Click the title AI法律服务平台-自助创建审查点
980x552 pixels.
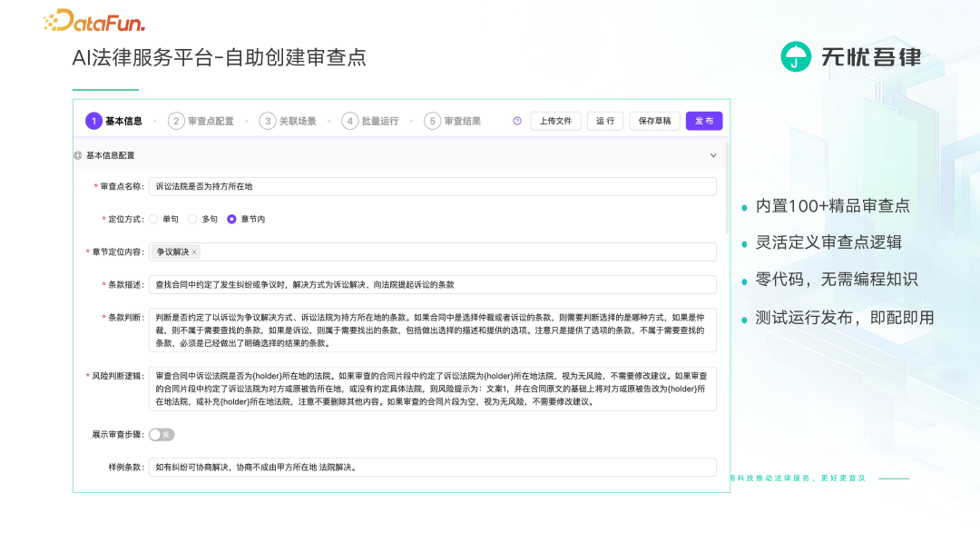219,57
